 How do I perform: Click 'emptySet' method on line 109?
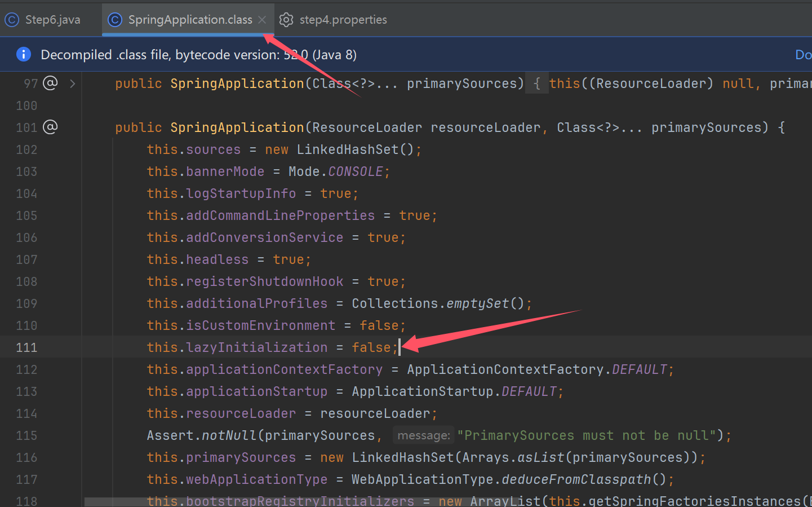click(x=478, y=303)
